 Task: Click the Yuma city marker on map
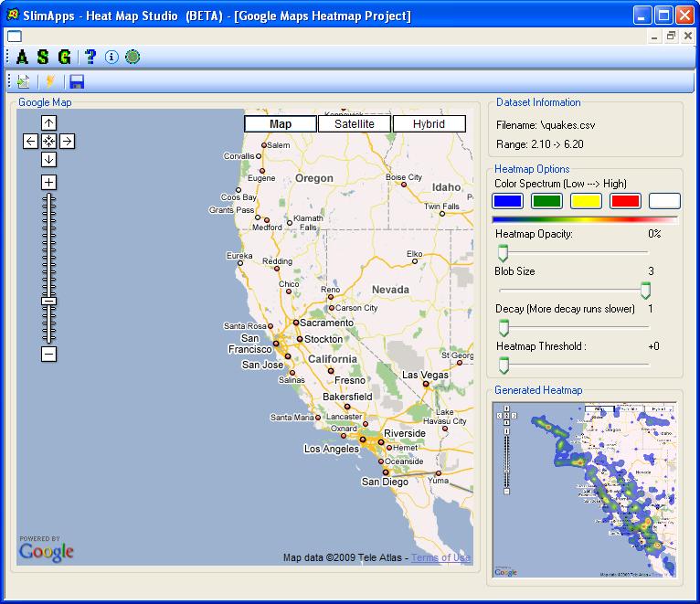tap(439, 473)
